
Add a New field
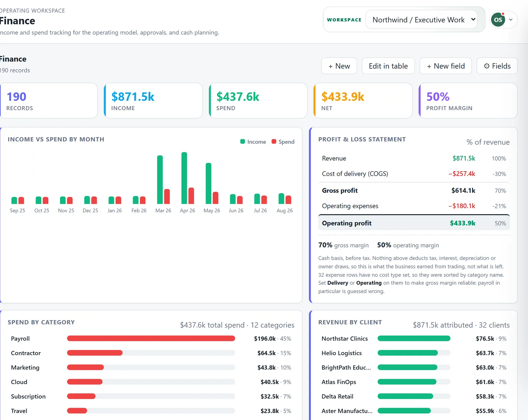446,66
